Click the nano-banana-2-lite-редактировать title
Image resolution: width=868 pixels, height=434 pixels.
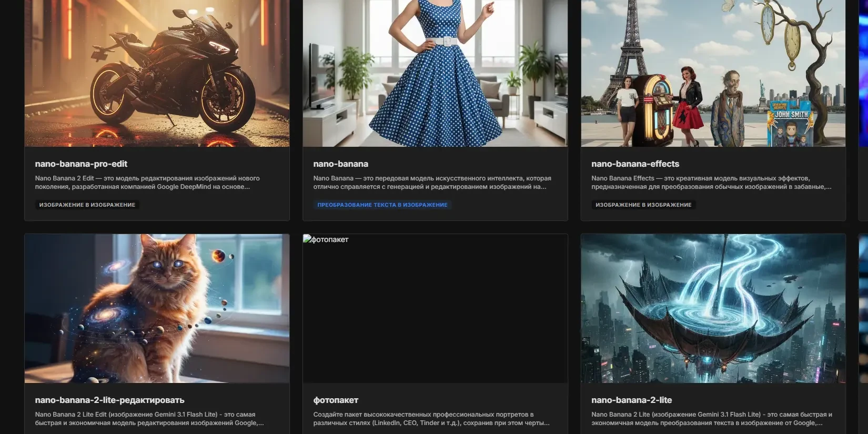(109, 400)
